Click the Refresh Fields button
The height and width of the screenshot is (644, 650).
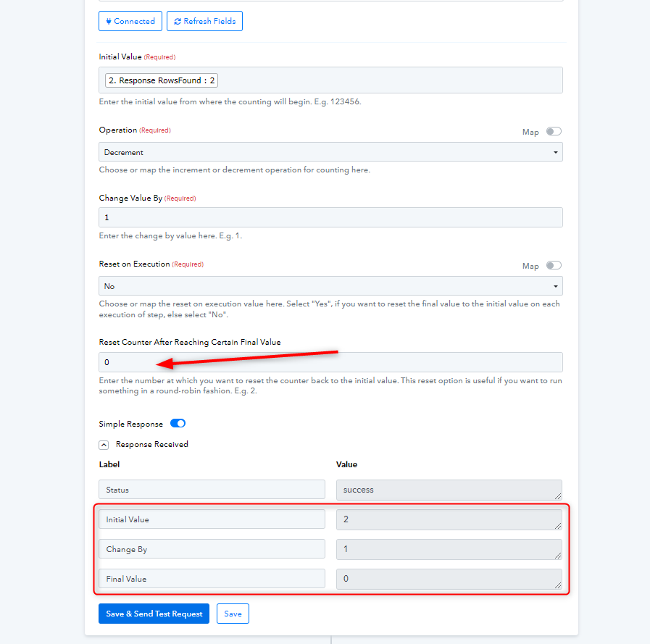[x=204, y=22]
